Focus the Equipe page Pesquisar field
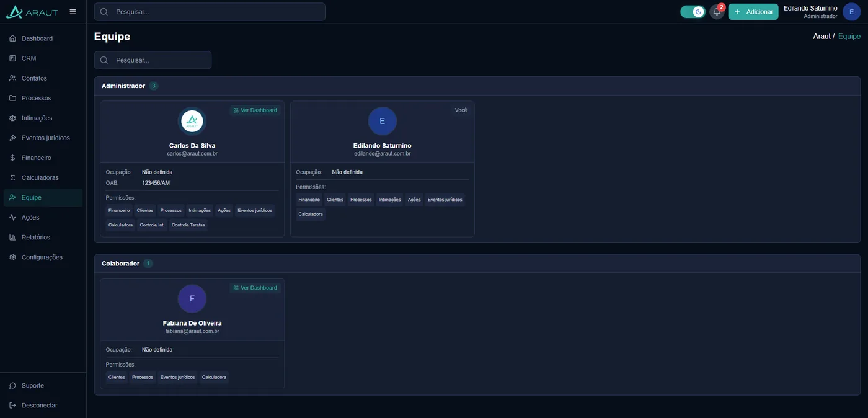 pyautogui.click(x=153, y=60)
